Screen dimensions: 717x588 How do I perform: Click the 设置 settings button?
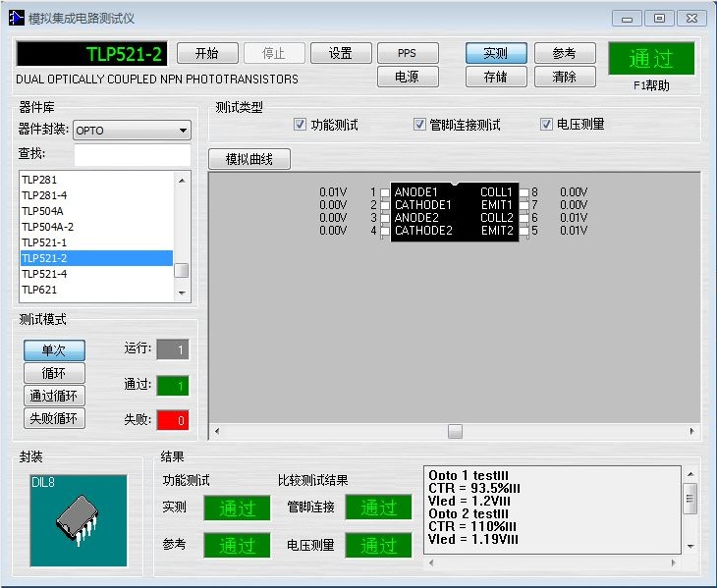[341, 53]
